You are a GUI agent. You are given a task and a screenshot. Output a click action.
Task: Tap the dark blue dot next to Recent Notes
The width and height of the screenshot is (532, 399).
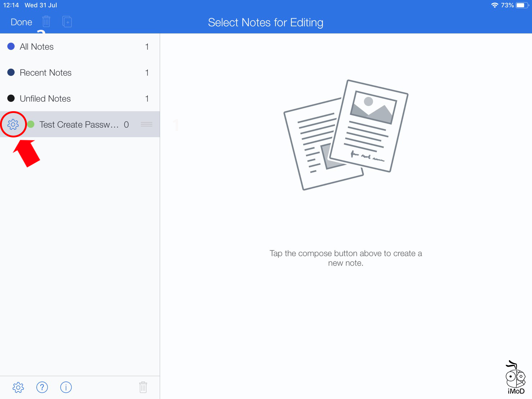11,72
